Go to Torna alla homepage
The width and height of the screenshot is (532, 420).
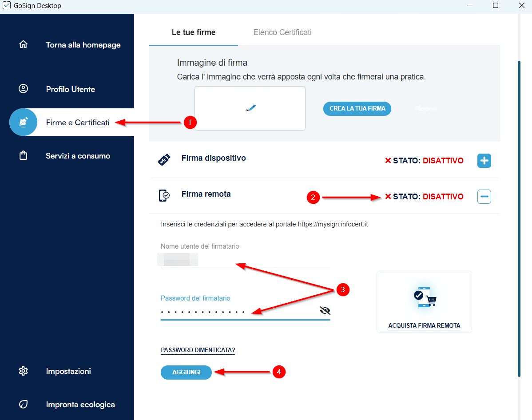[83, 45]
